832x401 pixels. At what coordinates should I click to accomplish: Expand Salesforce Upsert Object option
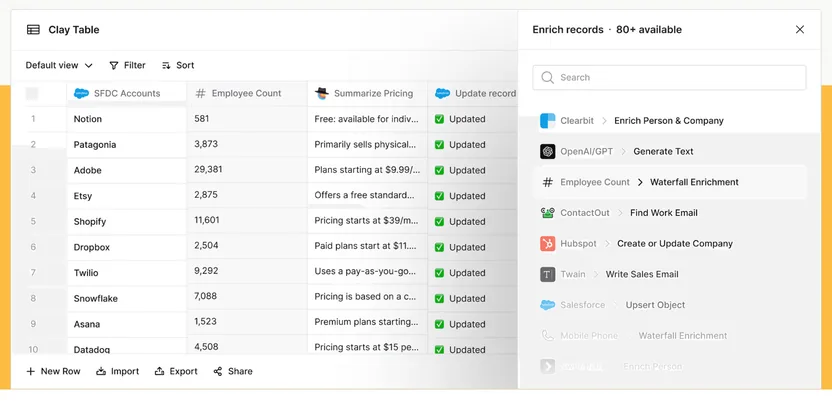click(670, 305)
